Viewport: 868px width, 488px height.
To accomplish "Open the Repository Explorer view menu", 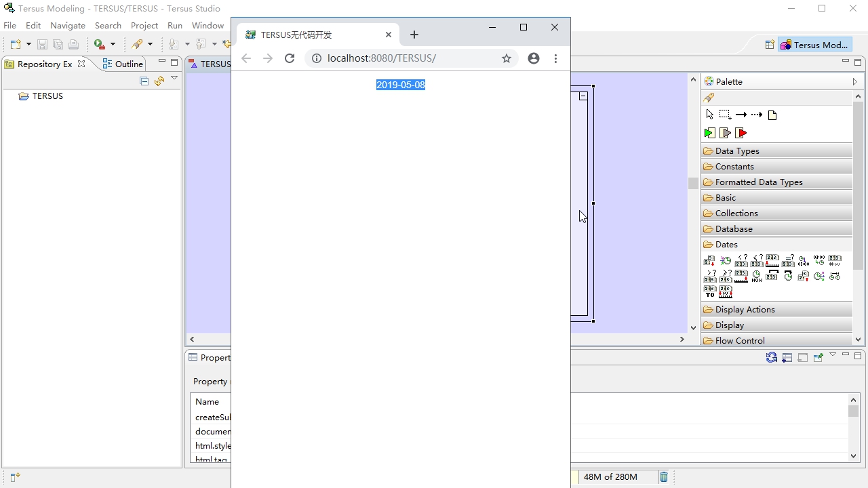I will [x=174, y=79].
